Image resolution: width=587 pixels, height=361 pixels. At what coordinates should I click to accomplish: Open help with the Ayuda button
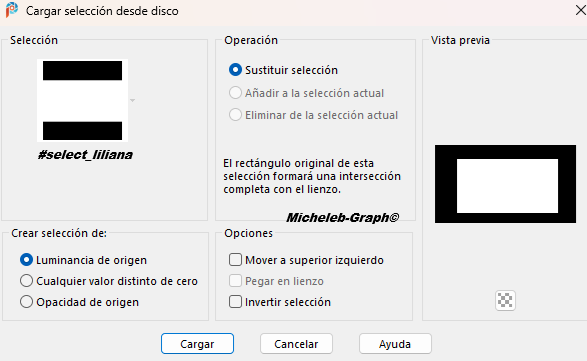[395, 344]
